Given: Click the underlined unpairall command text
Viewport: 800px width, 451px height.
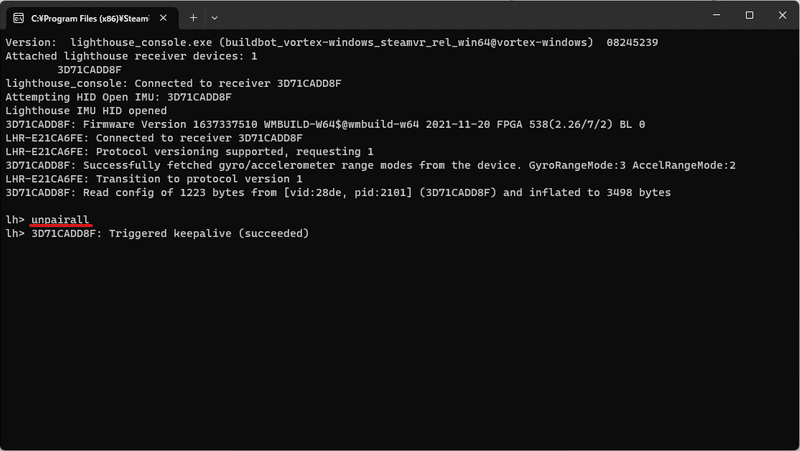Looking at the screenshot, I should pos(60,220).
